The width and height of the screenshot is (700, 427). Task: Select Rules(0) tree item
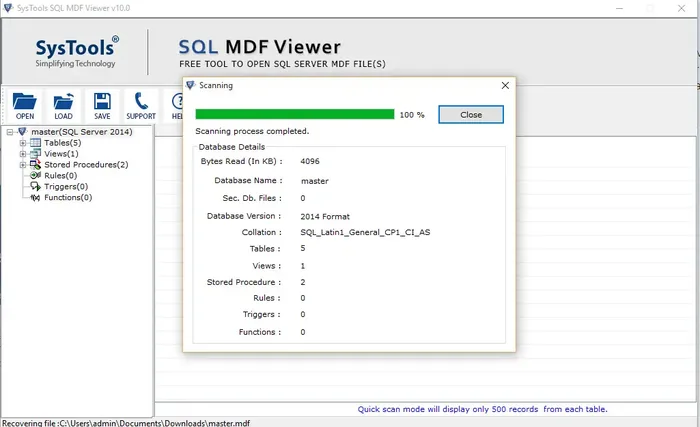(60, 176)
